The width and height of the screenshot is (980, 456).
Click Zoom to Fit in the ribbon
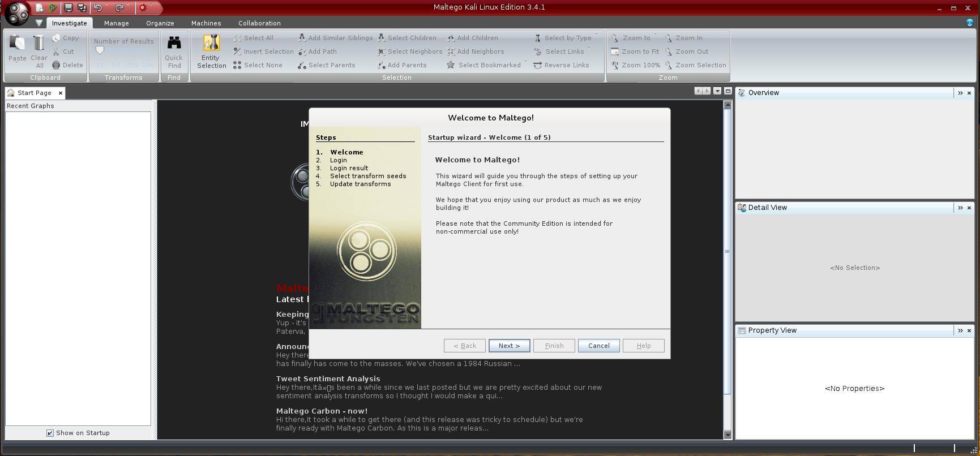(635, 51)
